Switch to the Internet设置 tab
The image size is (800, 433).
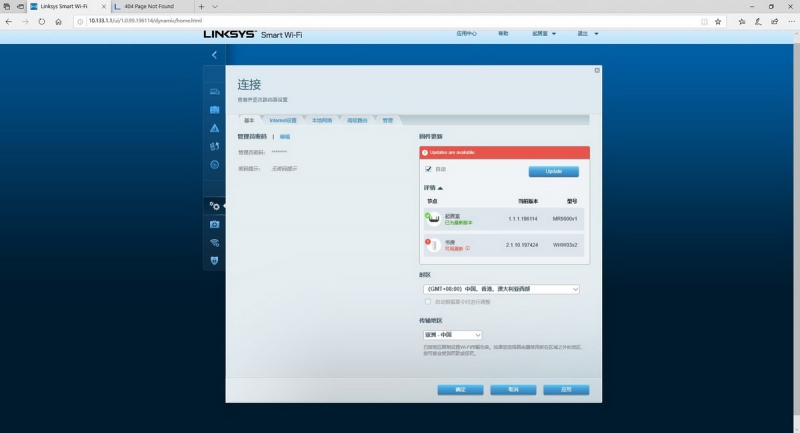click(x=283, y=120)
